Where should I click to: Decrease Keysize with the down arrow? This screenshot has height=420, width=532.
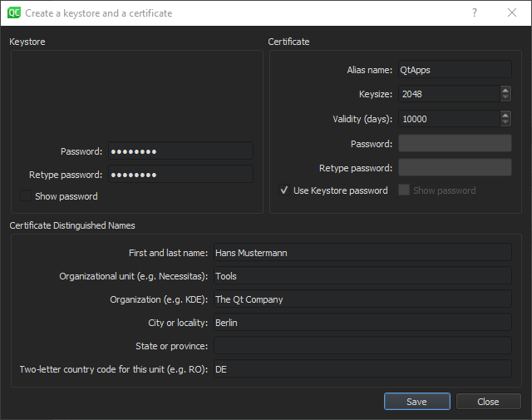(505, 98)
